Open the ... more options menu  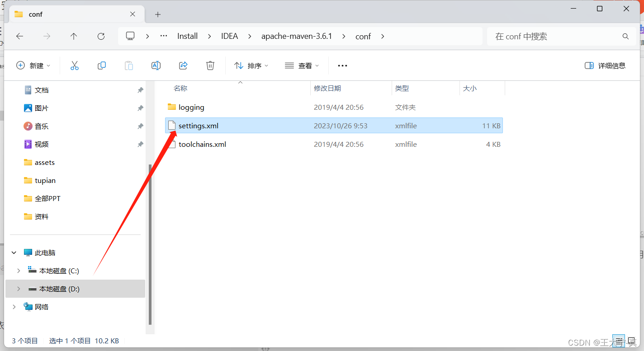pyautogui.click(x=342, y=66)
